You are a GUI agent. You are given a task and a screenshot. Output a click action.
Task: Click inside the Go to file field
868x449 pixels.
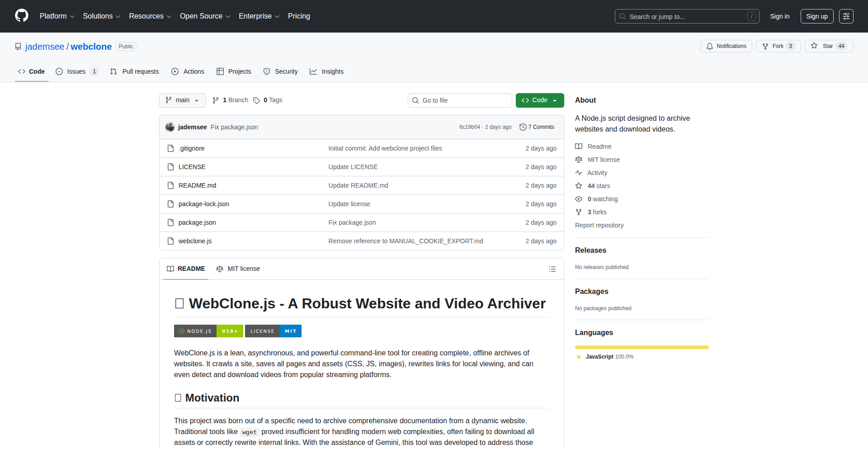[x=460, y=100]
